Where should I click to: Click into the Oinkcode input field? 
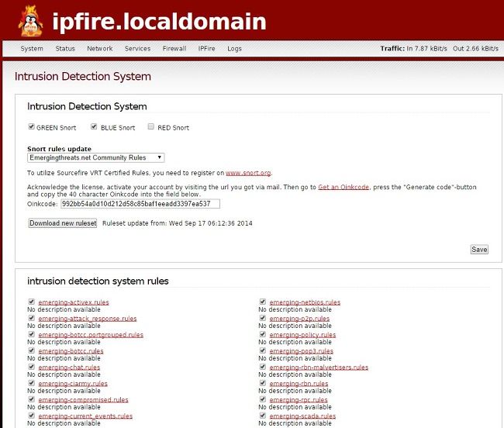click(x=140, y=204)
